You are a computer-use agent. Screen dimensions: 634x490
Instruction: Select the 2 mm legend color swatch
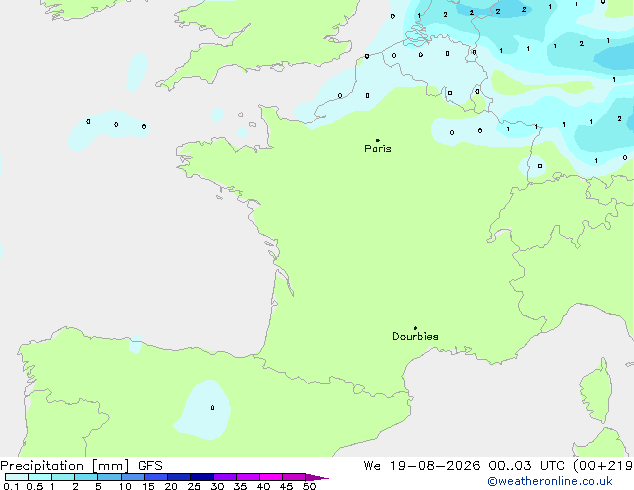point(86,477)
